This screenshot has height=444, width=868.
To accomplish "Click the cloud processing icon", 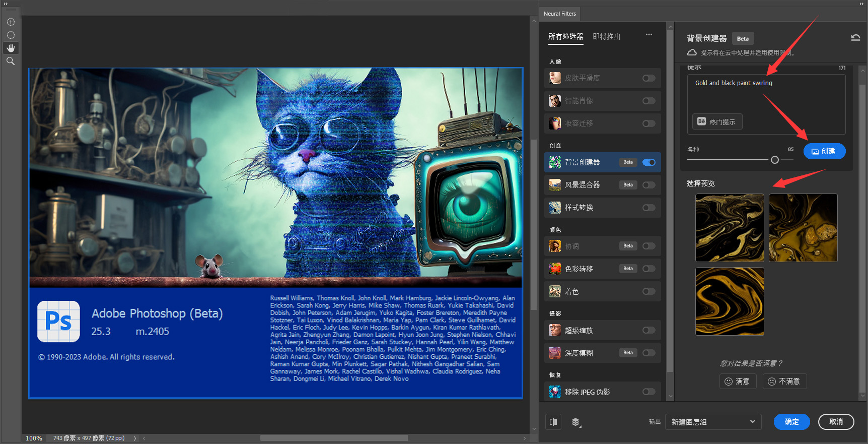I will click(692, 52).
